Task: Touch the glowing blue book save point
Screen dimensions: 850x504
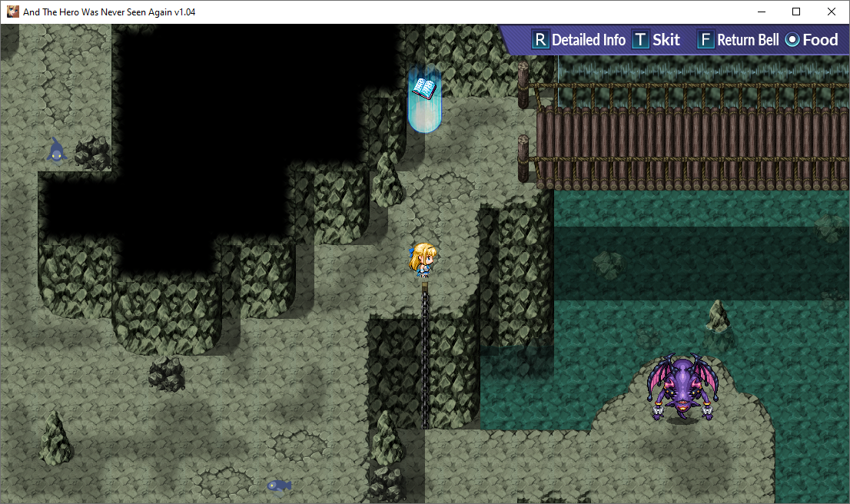Action: [x=424, y=100]
